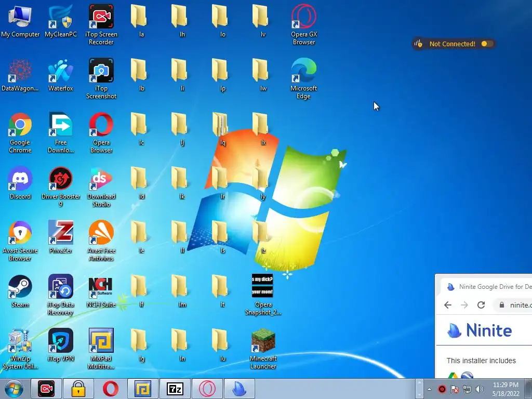Launch iTop Data Recovery shortcut
532x399 pixels.
tap(61, 295)
